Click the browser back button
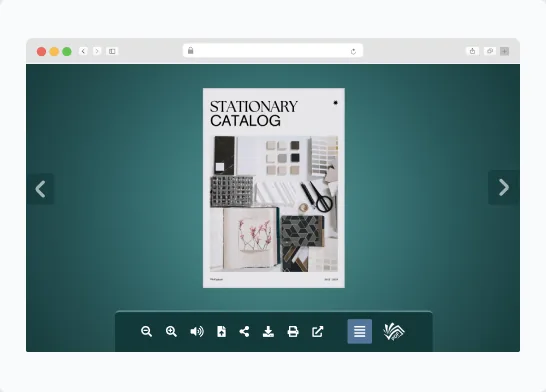This screenshot has width=546, height=392. [83, 51]
